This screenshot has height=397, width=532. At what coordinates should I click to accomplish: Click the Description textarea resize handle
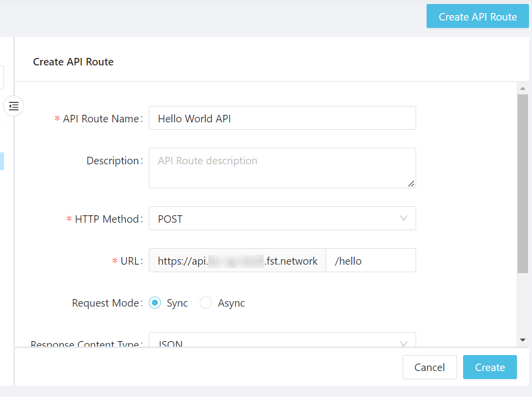click(x=411, y=184)
